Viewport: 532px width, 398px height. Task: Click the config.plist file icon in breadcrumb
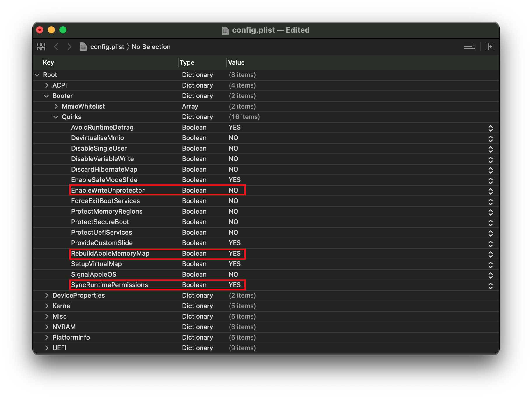point(83,47)
